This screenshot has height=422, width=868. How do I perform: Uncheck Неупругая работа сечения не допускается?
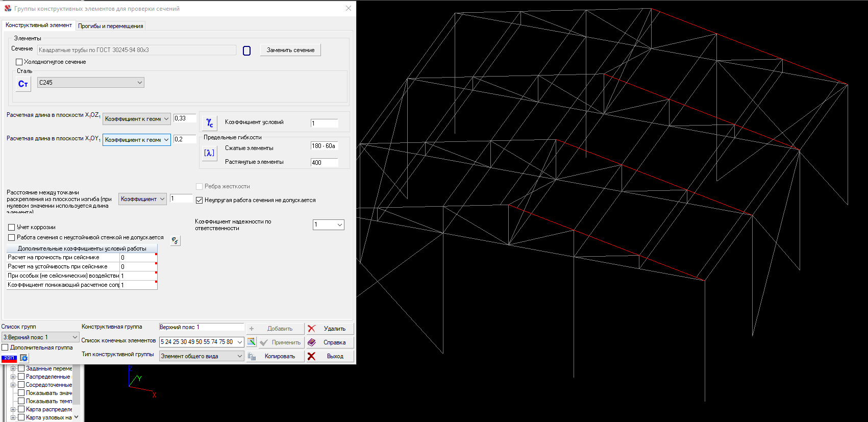pos(200,201)
